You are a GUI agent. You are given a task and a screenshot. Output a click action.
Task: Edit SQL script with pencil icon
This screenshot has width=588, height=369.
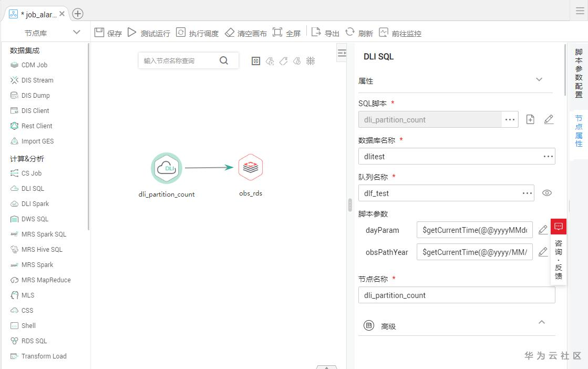(x=549, y=119)
